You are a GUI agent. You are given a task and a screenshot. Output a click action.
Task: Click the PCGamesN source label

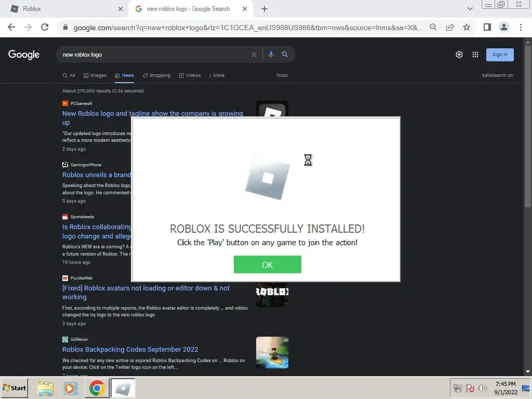81,103
